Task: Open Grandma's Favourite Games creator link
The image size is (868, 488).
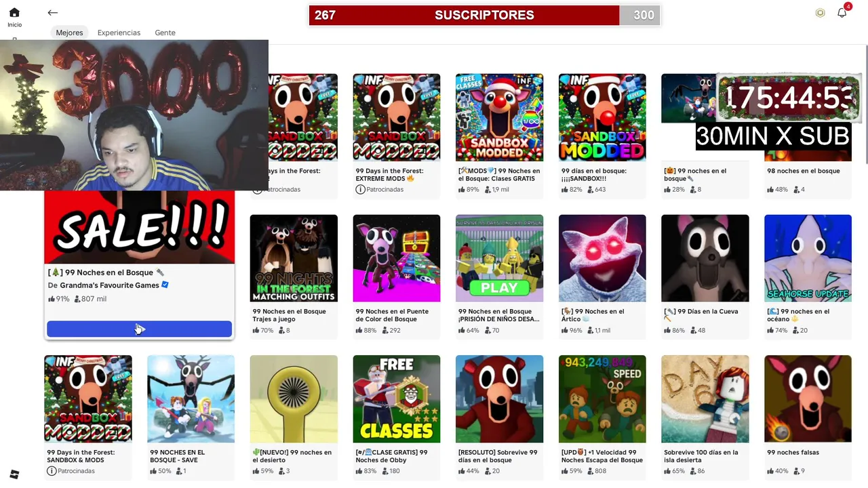Action: (x=109, y=285)
